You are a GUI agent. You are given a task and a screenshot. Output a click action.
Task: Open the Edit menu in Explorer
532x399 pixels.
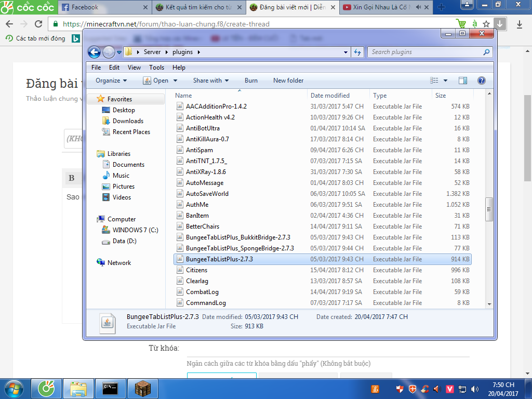point(114,68)
